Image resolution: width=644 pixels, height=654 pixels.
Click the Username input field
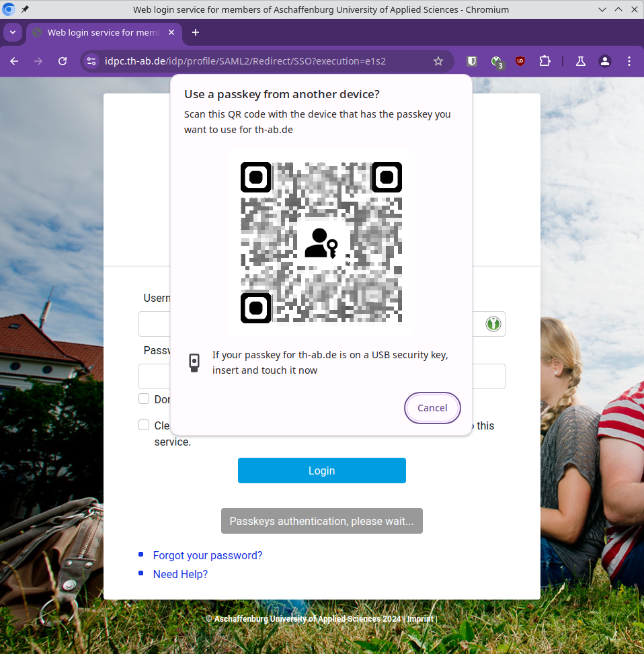pos(321,324)
